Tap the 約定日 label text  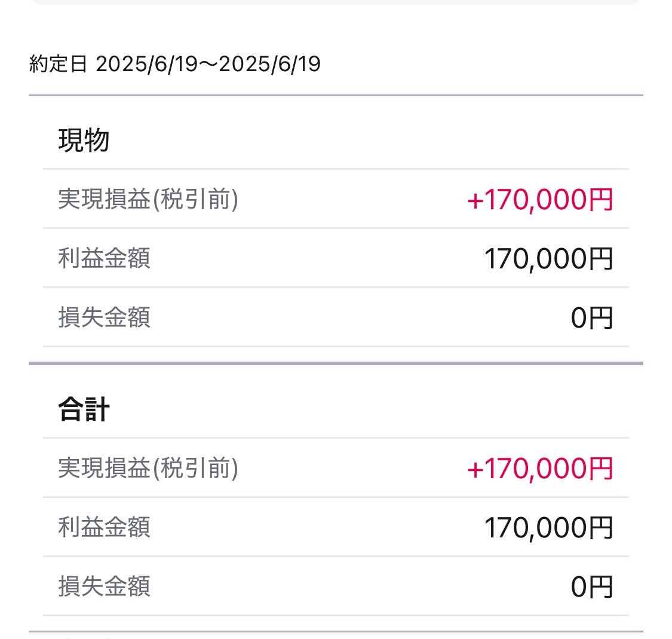pyautogui.click(x=59, y=65)
